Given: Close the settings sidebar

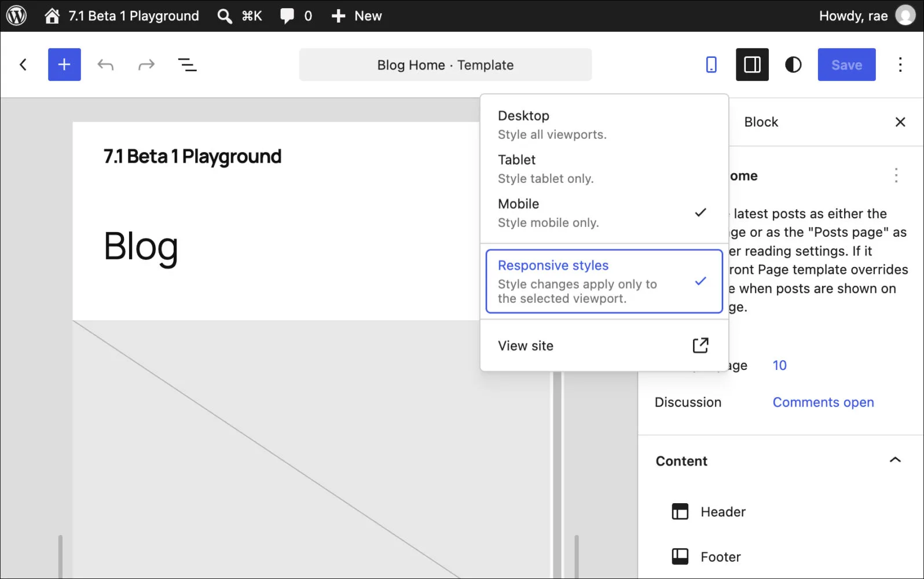Looking at the screenshot, I should (x=900, y=122).
